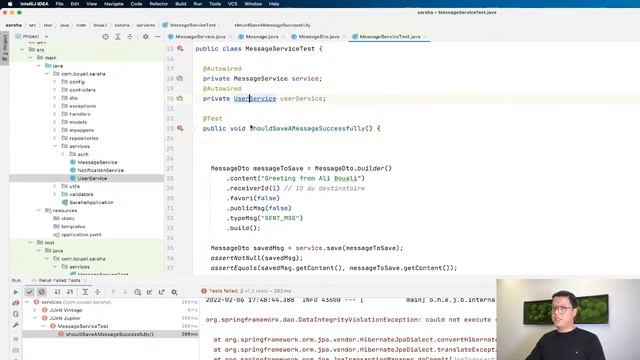The height and width of the screenshot is (360, 640).
Task: Expand the repositories package folder
Action: click(55, 138)
